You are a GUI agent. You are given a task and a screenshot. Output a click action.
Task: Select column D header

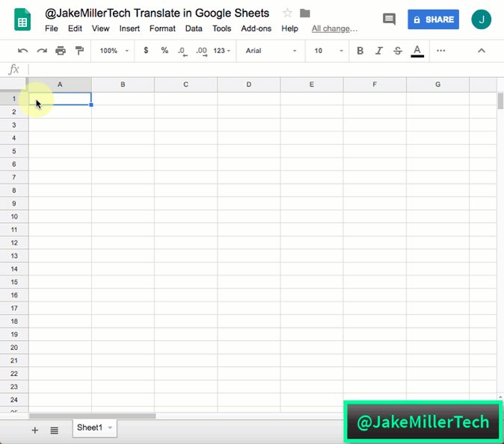tap(249, 84)
